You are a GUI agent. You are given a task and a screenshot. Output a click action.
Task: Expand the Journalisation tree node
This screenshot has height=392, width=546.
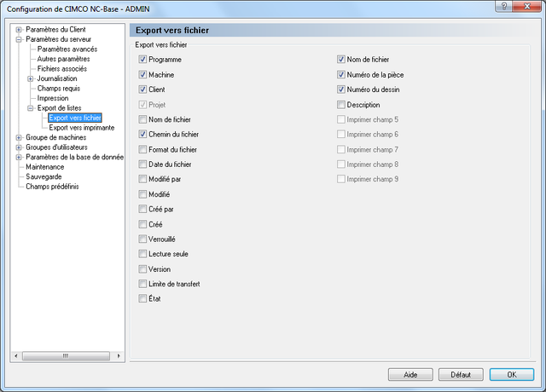click(x=31, y=78)
